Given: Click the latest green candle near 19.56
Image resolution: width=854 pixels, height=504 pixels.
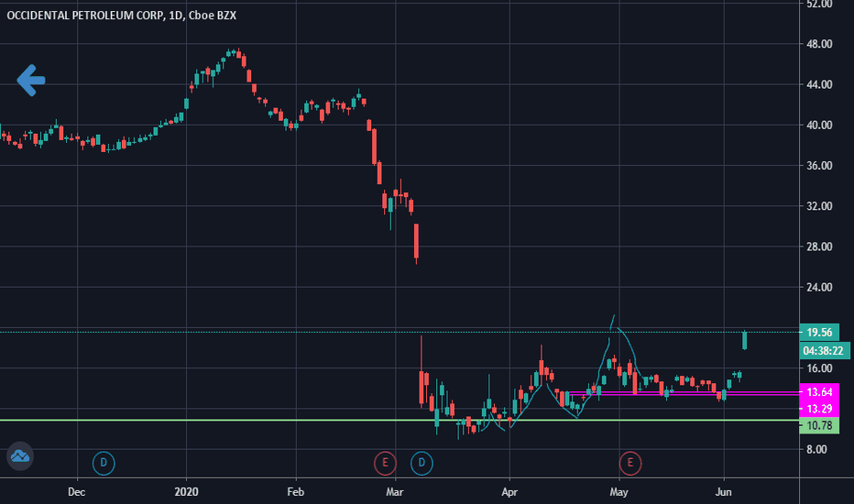Looking at the screenshot, I should tap(745, 340).
